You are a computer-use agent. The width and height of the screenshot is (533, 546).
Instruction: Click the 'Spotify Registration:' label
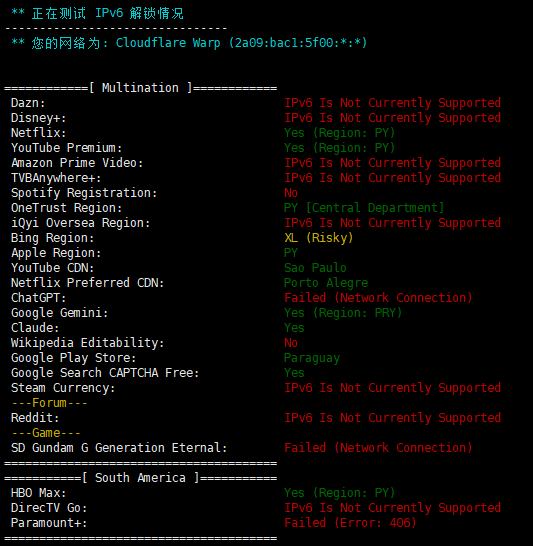(x=84, y=193)
